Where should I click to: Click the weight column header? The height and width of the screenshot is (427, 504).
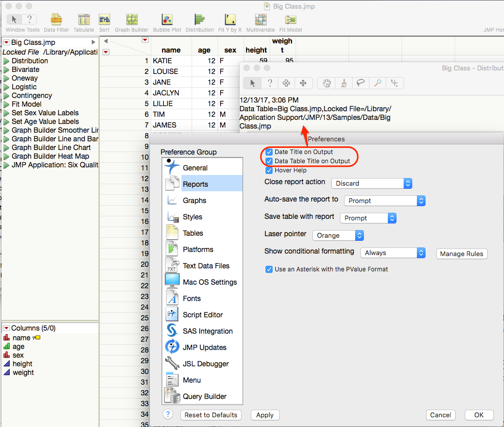(282, 45)
